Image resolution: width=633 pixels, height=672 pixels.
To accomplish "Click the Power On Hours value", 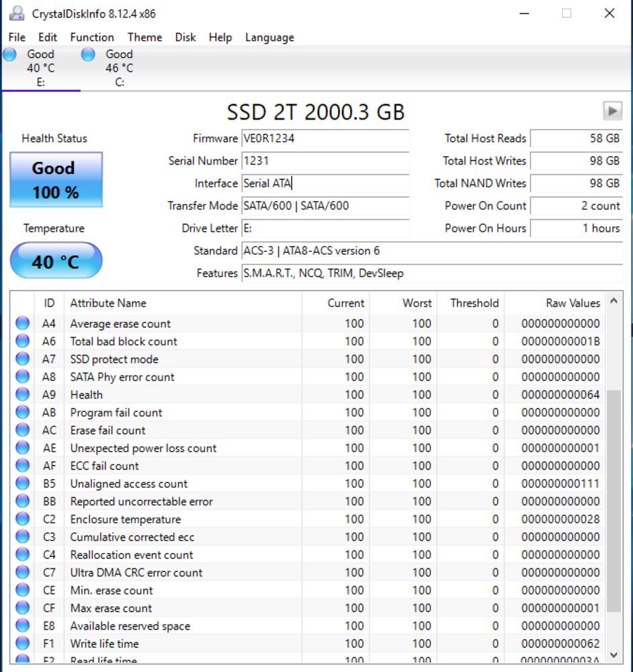I will (576, 228).
